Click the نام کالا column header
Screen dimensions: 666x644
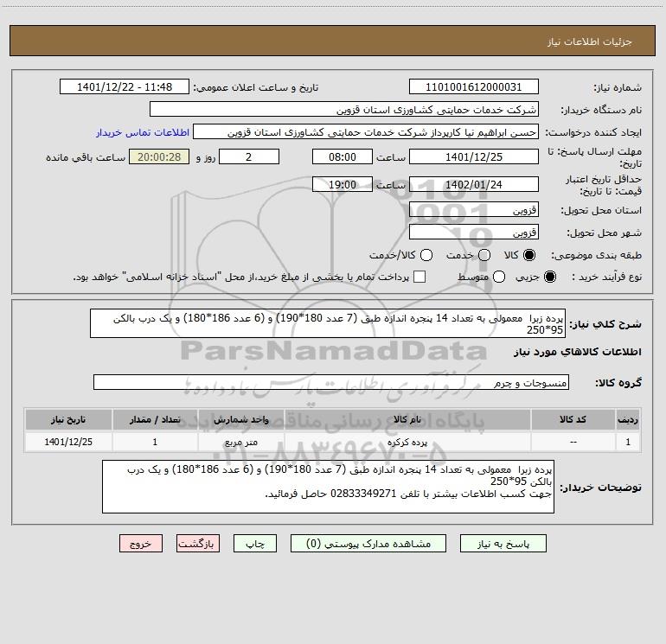pos(407,419)
